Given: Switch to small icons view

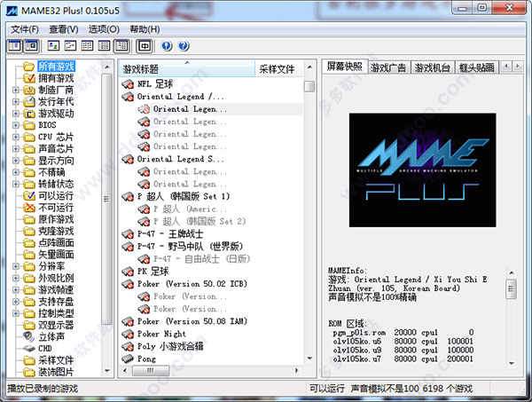Looking at the screenshot, I should pyautogui.click(x=70, y=45).
